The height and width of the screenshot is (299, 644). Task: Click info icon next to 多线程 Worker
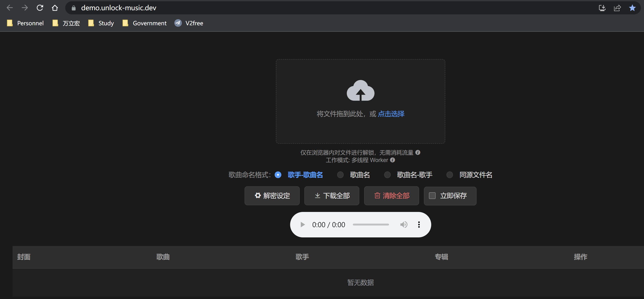coord(393,160)
